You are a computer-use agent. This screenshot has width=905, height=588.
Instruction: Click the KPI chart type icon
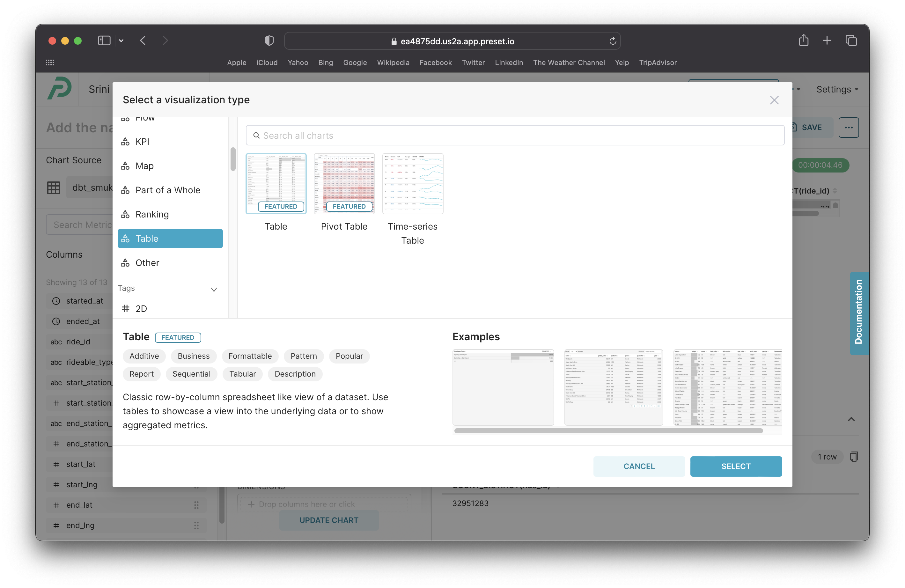126,142
